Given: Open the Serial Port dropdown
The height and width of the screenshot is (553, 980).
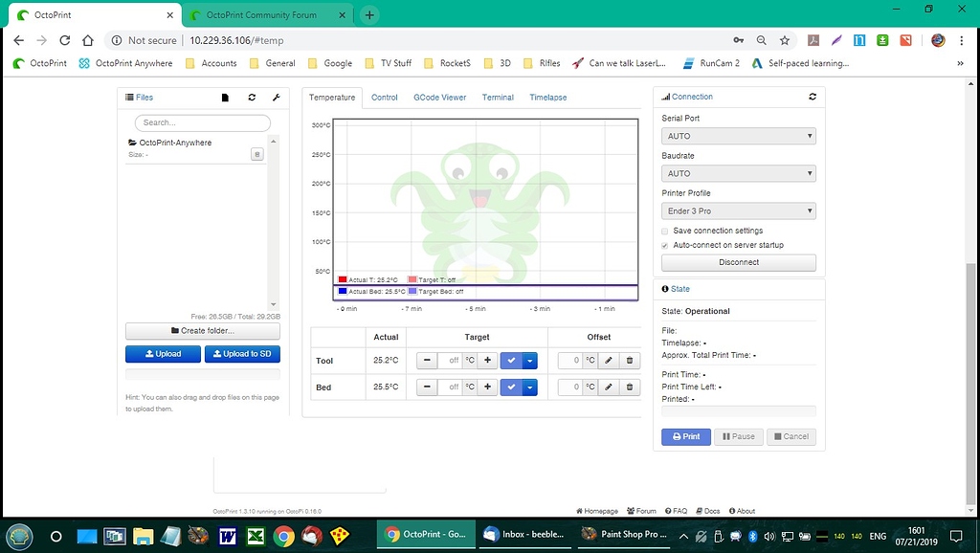Looking at the screenshot, I should click(x=738, y=136).
